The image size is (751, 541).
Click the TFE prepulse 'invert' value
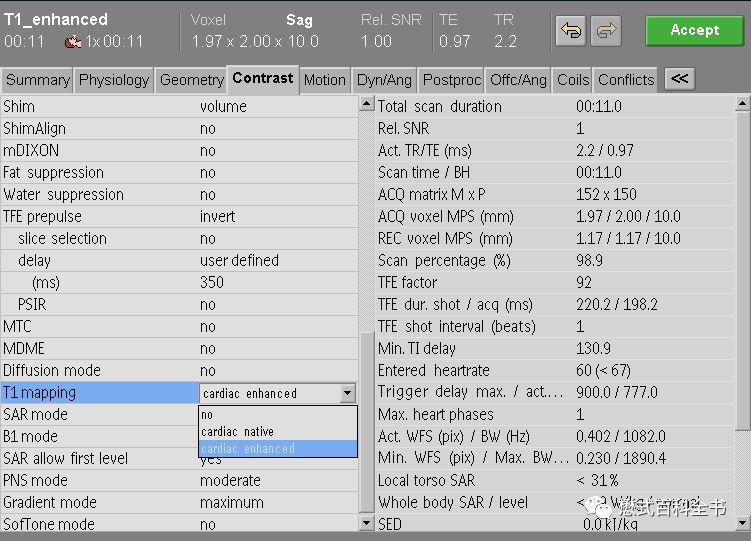tap(217, 217)
